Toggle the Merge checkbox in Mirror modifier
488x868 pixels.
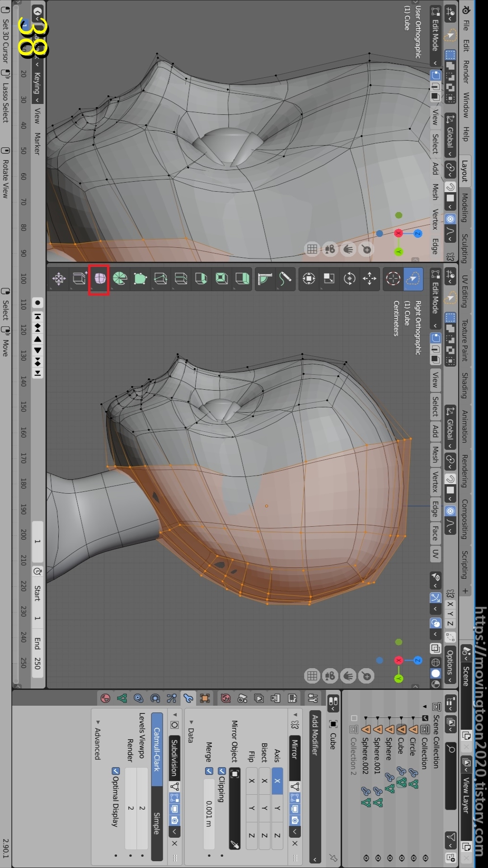pyautogui.click(x=209, y=771)
